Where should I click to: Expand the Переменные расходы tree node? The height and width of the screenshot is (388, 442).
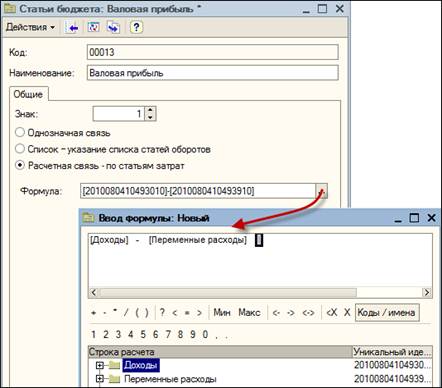click(x=99, y=379)
